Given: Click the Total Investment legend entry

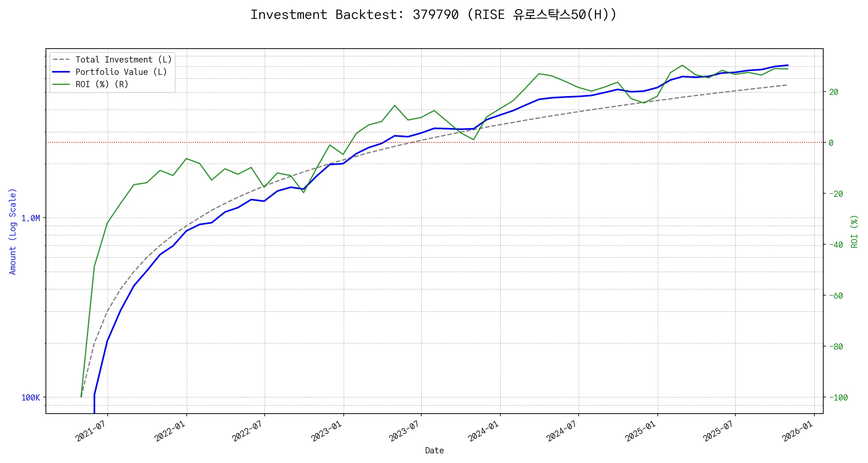Looking at the screenshot, I should 123,60.
